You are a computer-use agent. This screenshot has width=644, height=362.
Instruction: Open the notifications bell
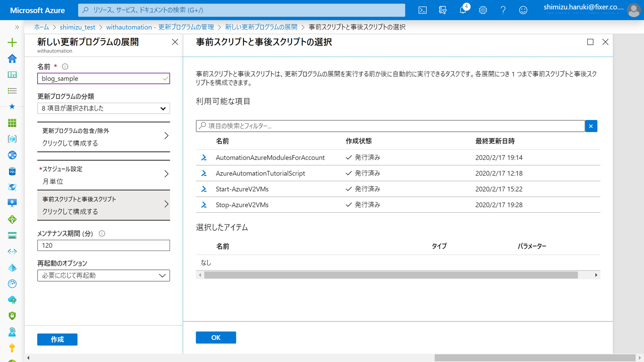463,10
